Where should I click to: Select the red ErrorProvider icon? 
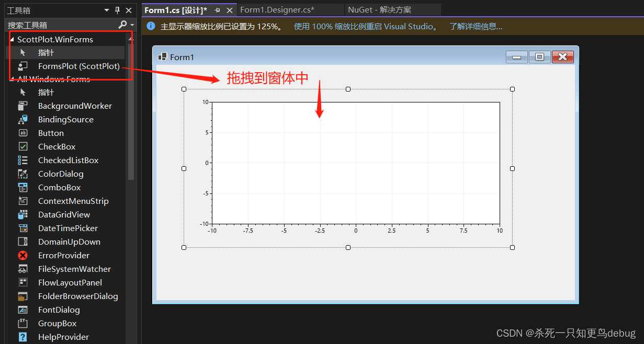23,256
